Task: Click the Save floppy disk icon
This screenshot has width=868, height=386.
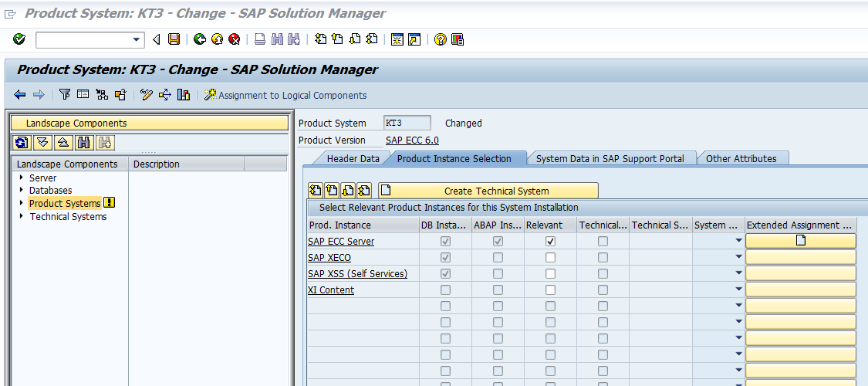Action: click(x=174, y=39)
